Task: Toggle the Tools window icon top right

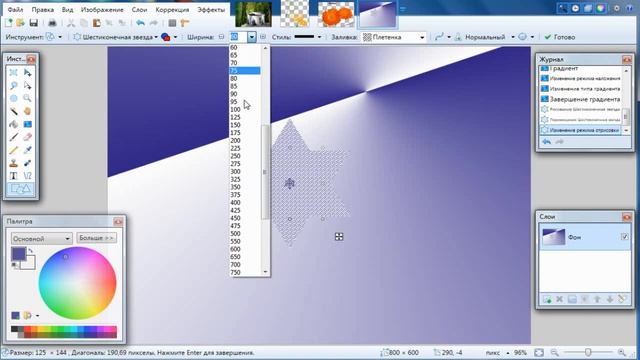Action: click(x=563, y=8)
